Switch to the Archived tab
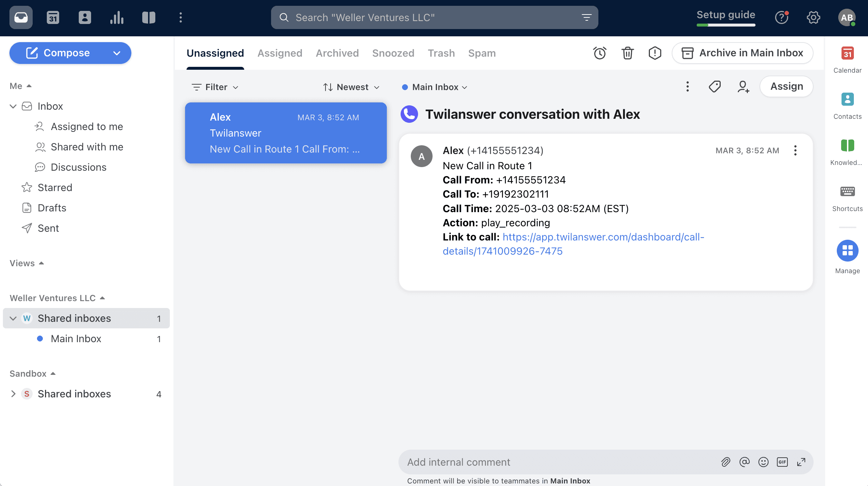The image size is (868, 486). (337, 53)
